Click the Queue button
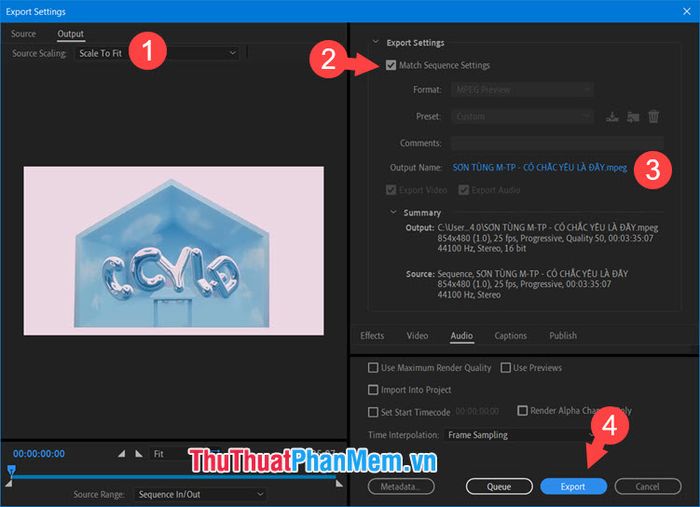Screen dimensions: 700x507 coord(499,486)
